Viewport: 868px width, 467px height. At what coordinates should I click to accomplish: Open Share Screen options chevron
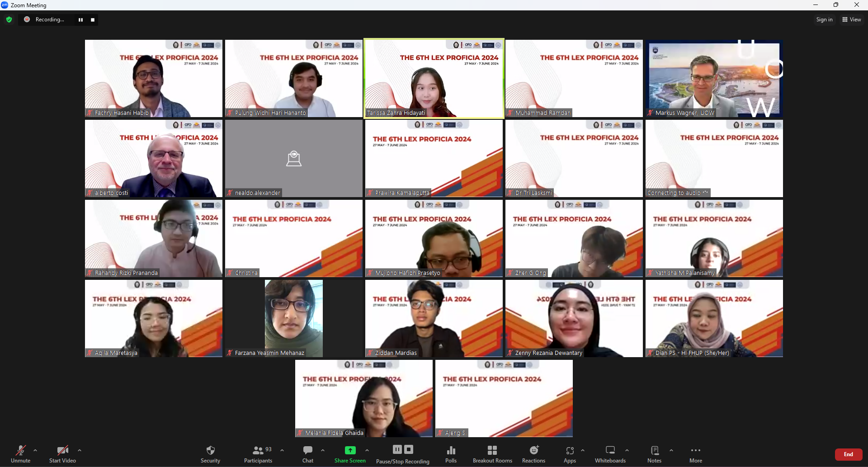(x=368, y=450)
